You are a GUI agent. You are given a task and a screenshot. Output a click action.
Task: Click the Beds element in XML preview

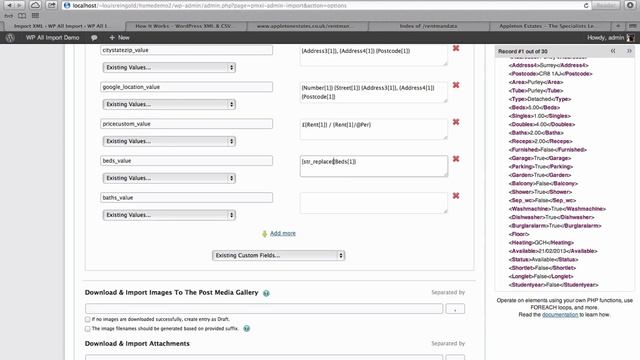534,107
